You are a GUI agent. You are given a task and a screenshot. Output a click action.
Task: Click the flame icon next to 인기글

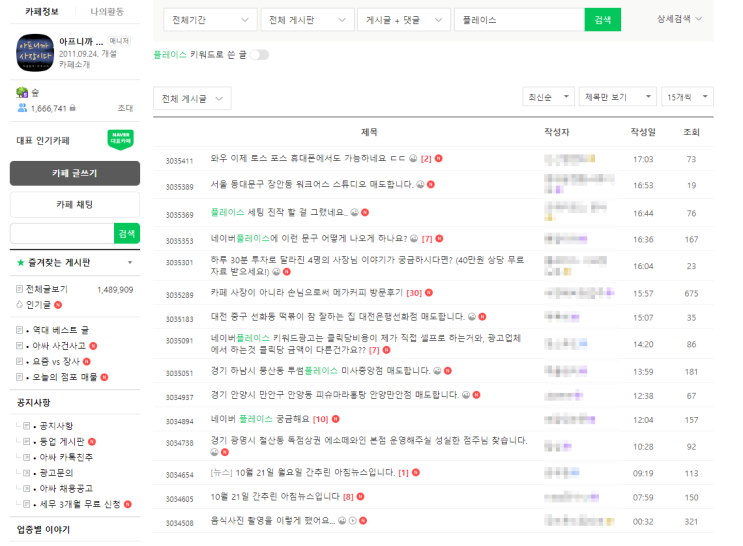click(x=19, y=305)
